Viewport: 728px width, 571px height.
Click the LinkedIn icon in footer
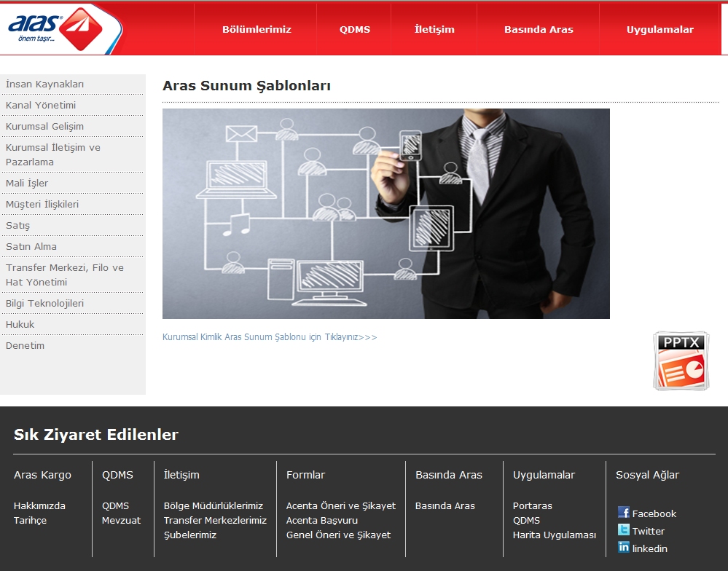click(x=624, y=547)
